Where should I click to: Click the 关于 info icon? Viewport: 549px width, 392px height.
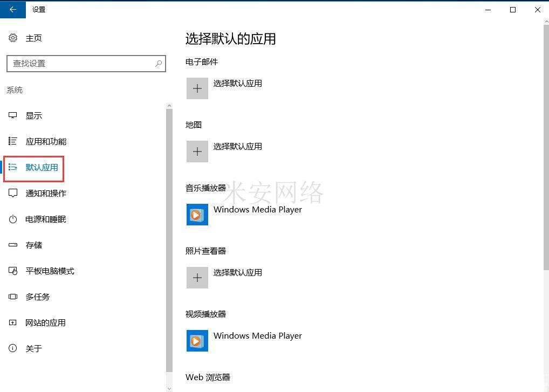click(x=13, y=348)
